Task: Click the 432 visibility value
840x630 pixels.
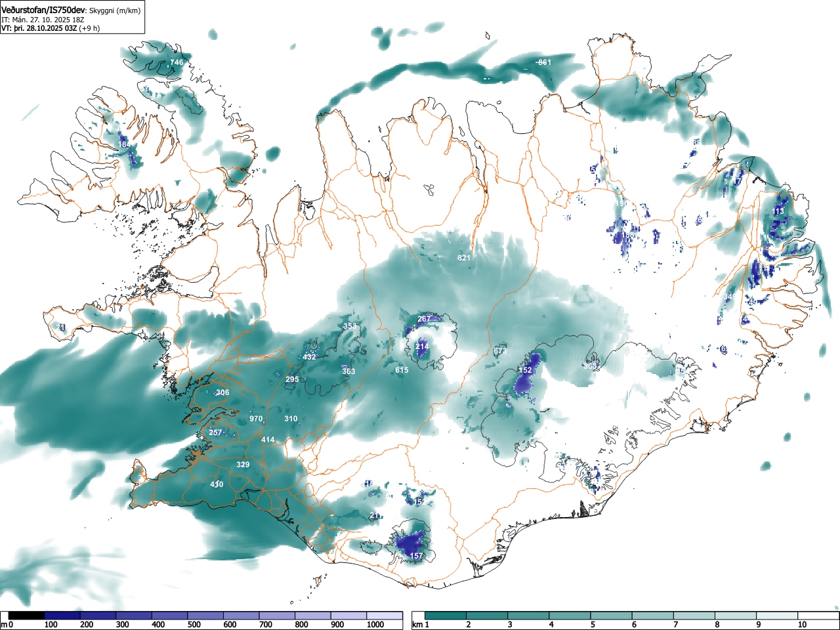Action: point(309,357)
